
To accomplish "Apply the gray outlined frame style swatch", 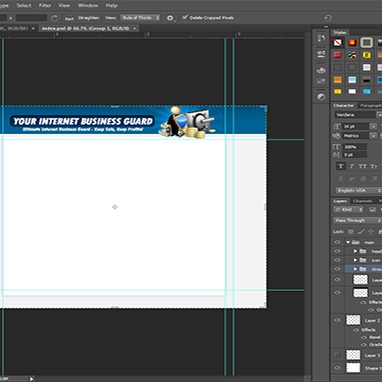I will coord(367,42).
